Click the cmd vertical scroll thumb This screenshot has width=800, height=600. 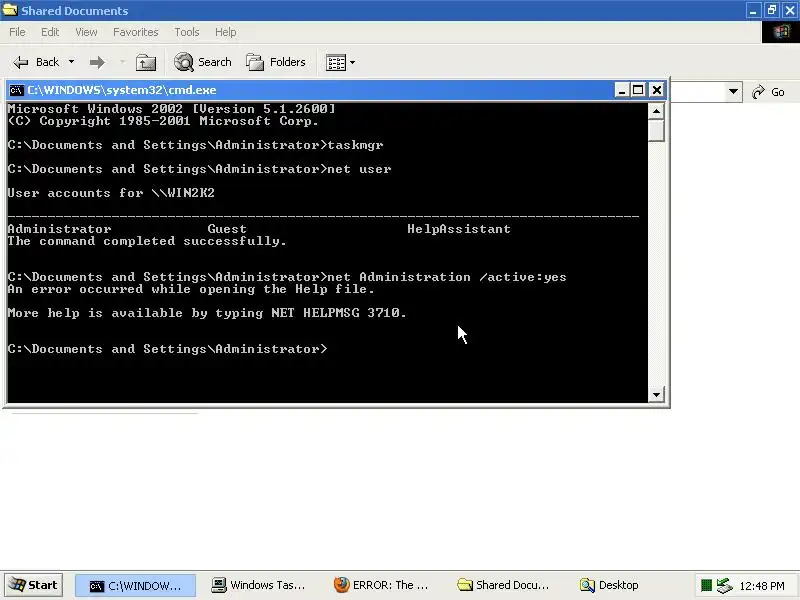657,130
